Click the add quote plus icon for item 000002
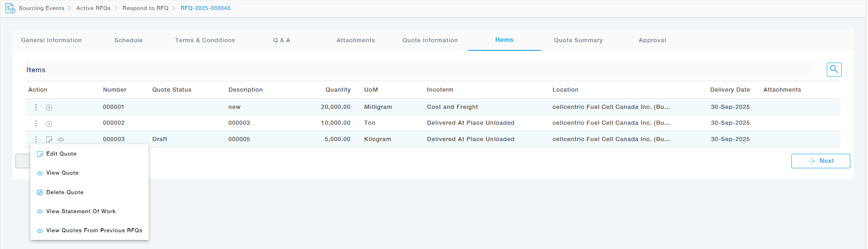The width and height of the screenshot is (868, 249). point(49,124)
